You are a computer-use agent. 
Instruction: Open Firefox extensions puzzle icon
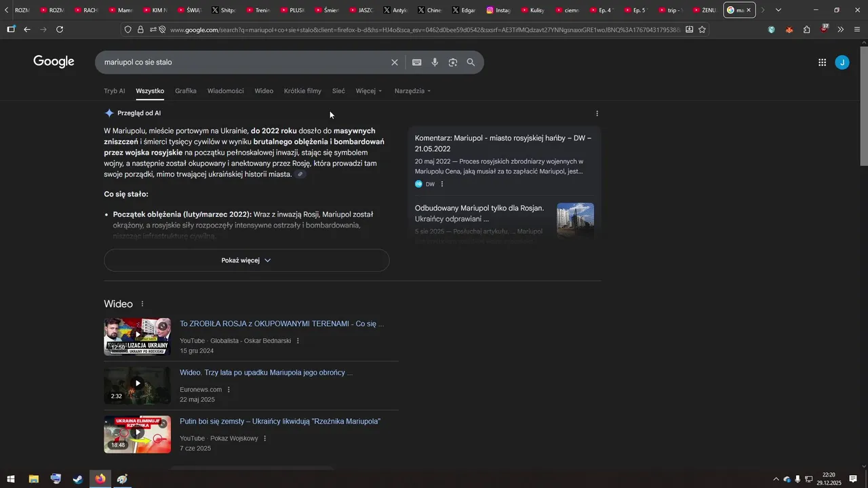(x=806, y=29)
